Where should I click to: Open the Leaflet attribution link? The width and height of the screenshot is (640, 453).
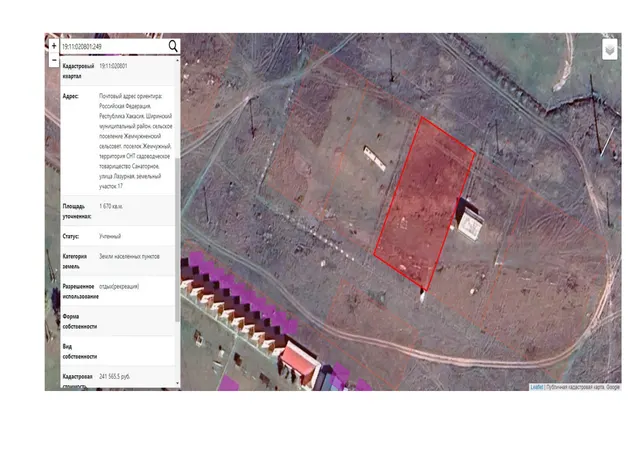pyautogui.click(x=537, y=387)
